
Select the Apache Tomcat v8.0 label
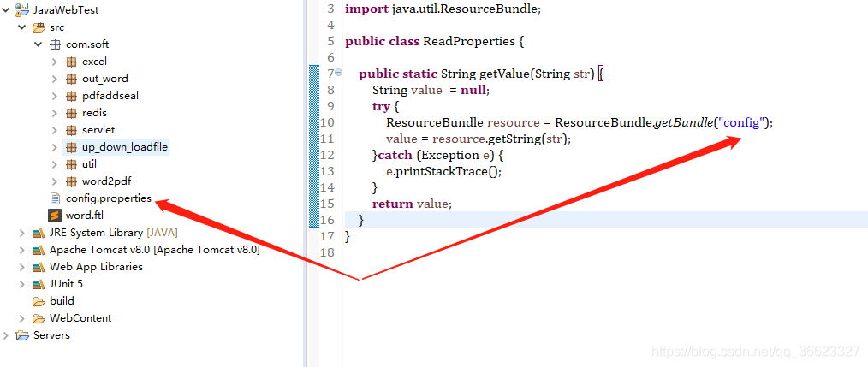point(154,250)
